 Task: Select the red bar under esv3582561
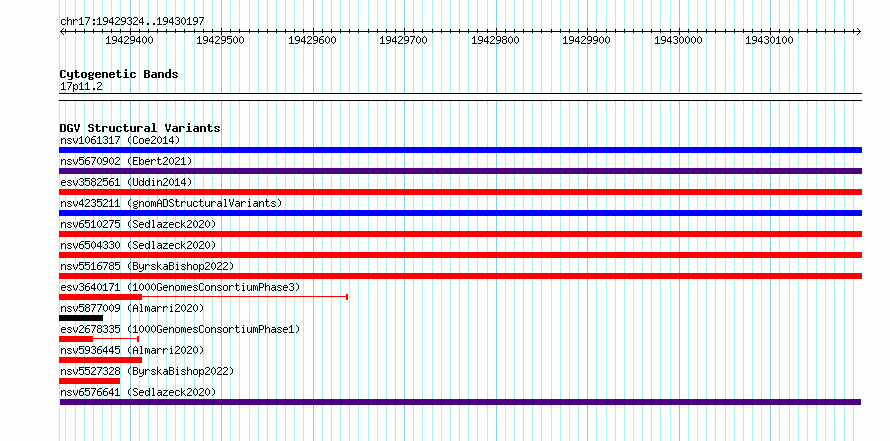460,192
